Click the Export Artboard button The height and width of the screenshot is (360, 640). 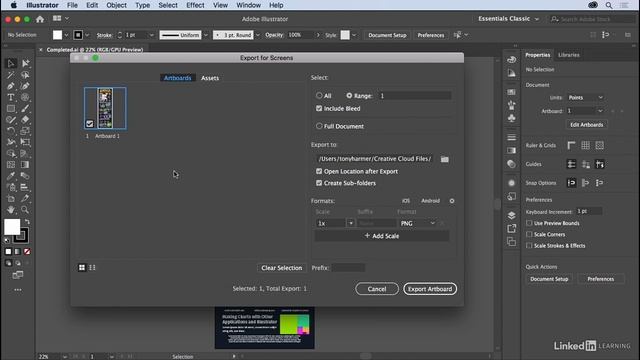click(430, 289)
